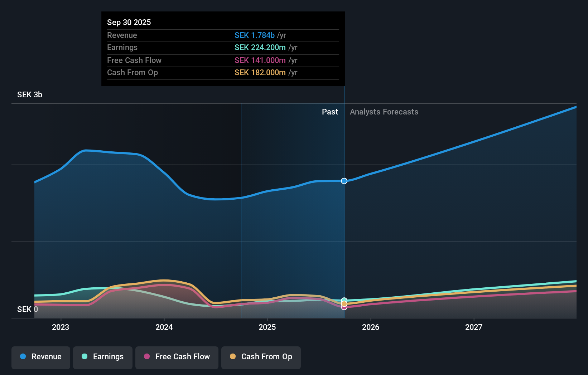Hide the Earnings series using its legend
Screen dimensions: 588x375
pyautogui.click(x=103, y=357)
